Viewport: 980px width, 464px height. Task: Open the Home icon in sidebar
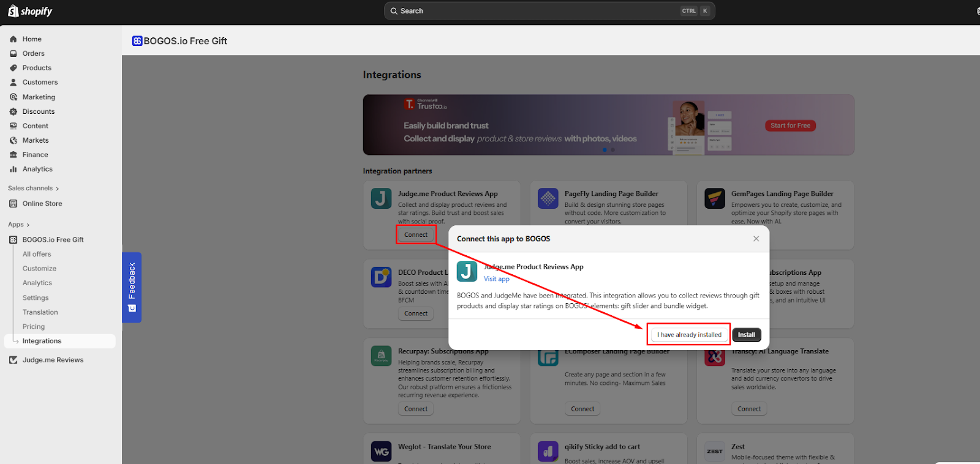(x=13, y=39)
